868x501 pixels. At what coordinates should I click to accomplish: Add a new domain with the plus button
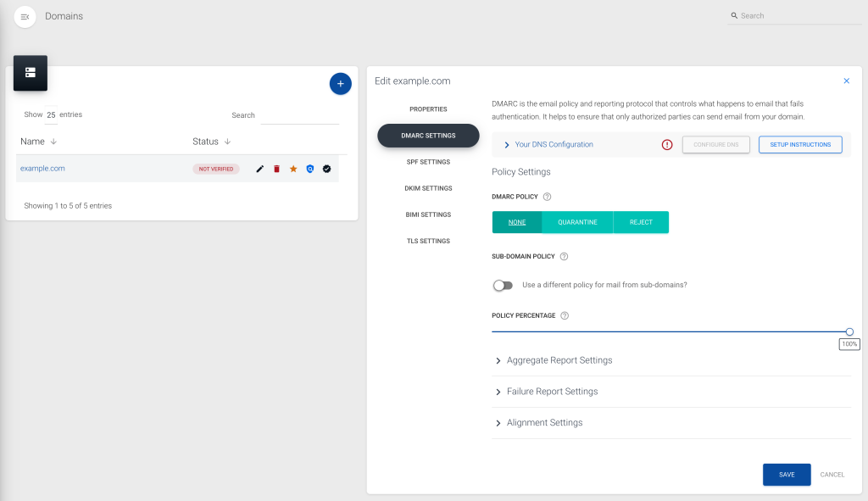[x=340, y=83]
